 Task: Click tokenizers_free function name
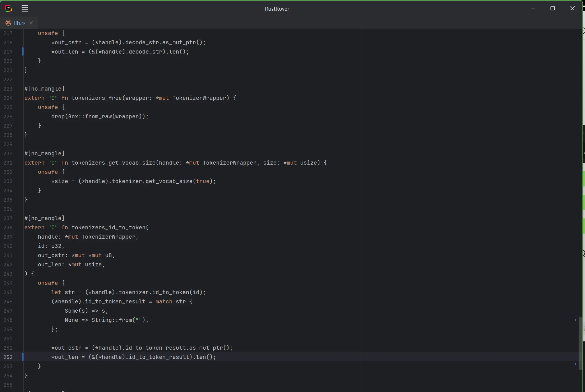(x=96, y=98)
